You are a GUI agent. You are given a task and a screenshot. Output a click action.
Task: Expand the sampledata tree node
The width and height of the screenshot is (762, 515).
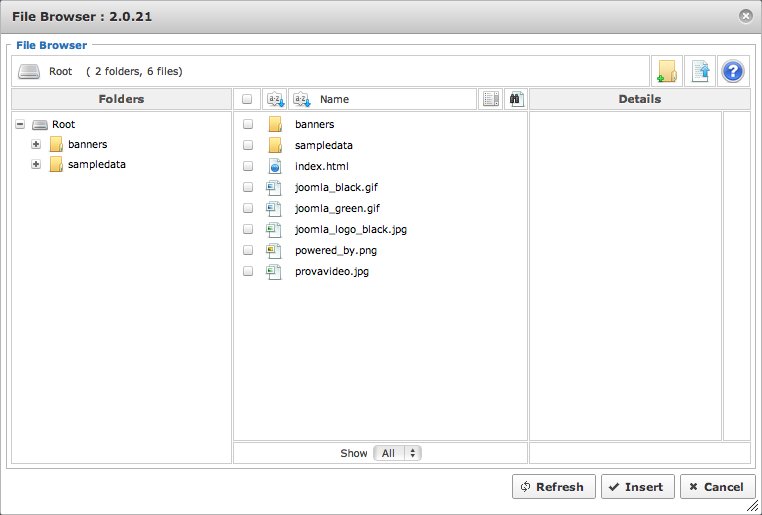37,164
